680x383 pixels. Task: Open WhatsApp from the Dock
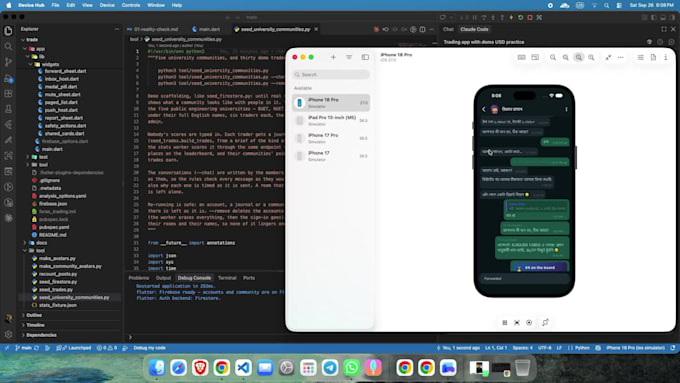tap(351, 368)
